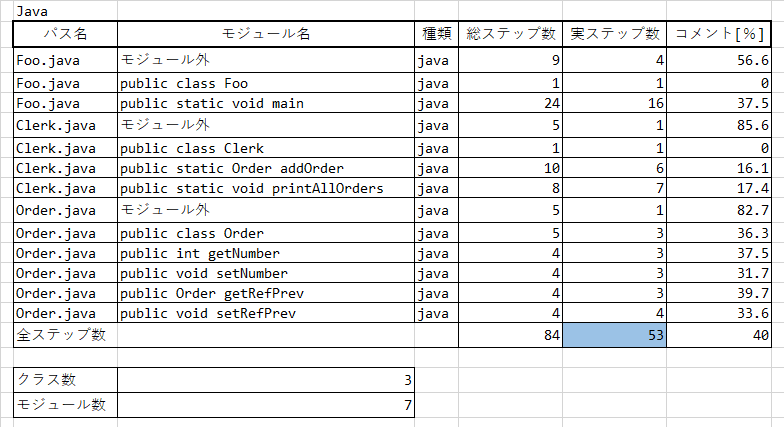Select the モジュール名 header cell

click(266, 34)
